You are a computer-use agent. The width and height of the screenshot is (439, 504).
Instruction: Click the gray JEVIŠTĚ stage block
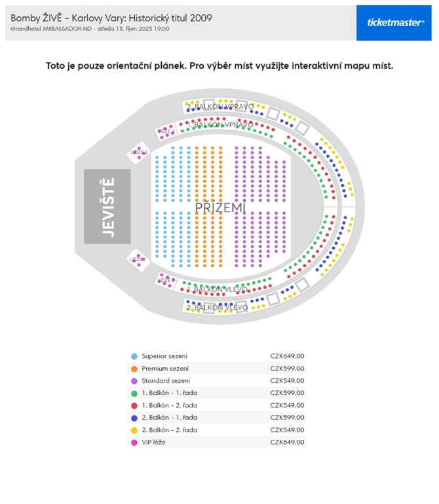(x=107, y=206)
